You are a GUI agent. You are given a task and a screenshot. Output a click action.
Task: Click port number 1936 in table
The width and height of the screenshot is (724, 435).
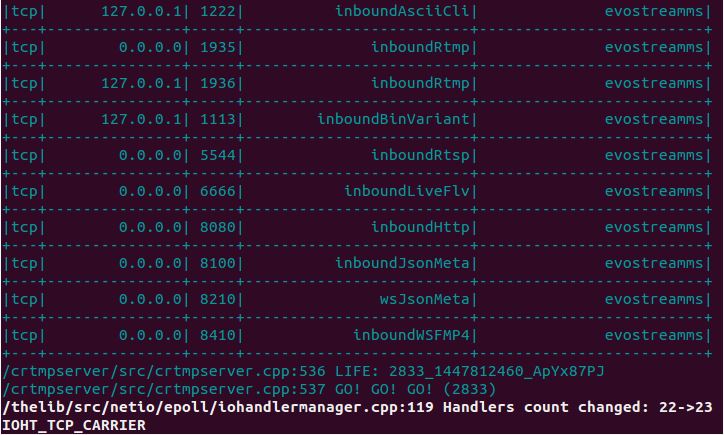click(x=218, y=83)
